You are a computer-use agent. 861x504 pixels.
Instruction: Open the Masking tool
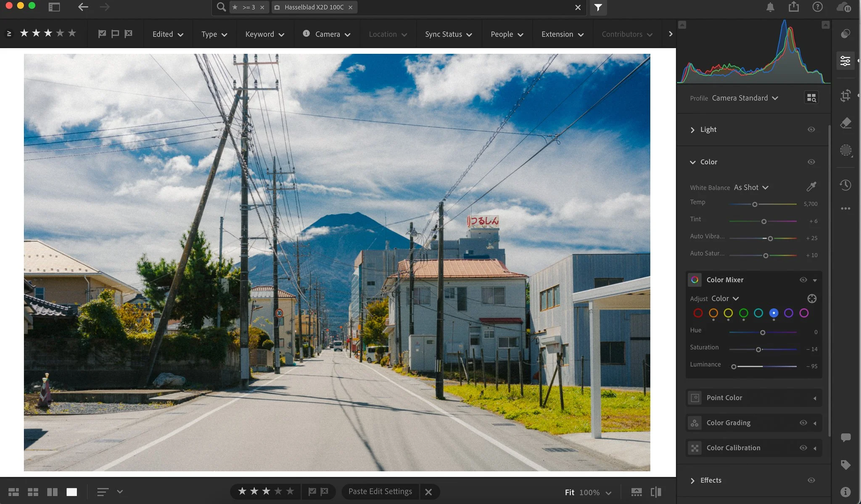click(x=845, y=150)
